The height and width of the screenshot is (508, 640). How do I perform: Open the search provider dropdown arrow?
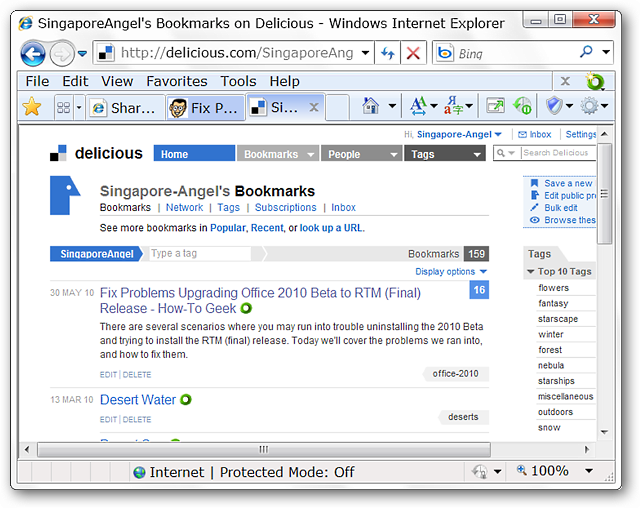606,52
